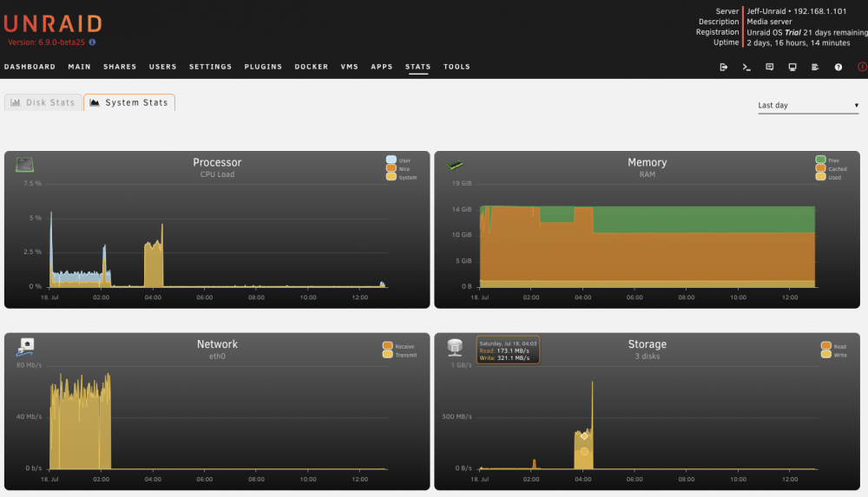Open the VMs page
The height and width of the screenshot is (497, 868).
[349, 67]
